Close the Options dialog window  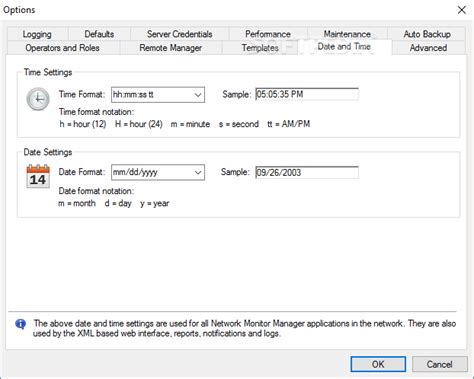[x=462, y=10]
